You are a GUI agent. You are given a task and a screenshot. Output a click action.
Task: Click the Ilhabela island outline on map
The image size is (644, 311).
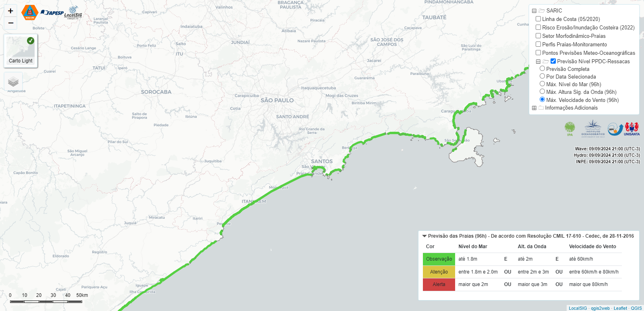(467, 147)
